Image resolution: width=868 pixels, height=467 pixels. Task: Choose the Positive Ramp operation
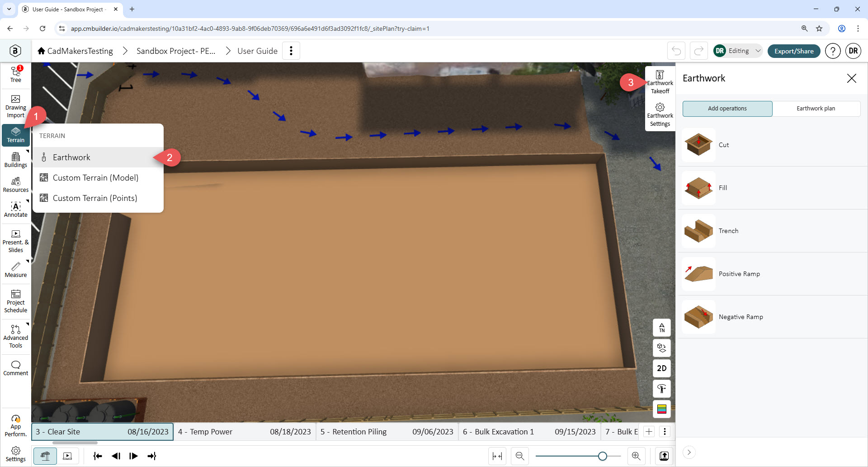(772, 274)
